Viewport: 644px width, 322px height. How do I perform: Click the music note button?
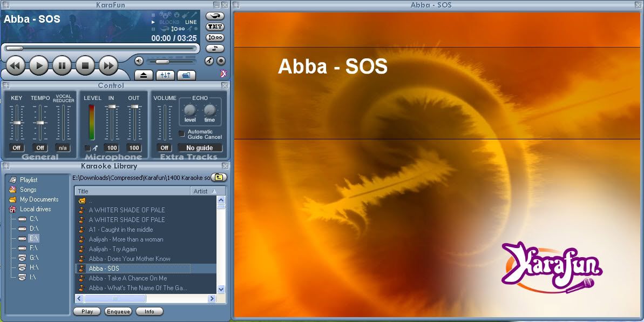(215, 48)
